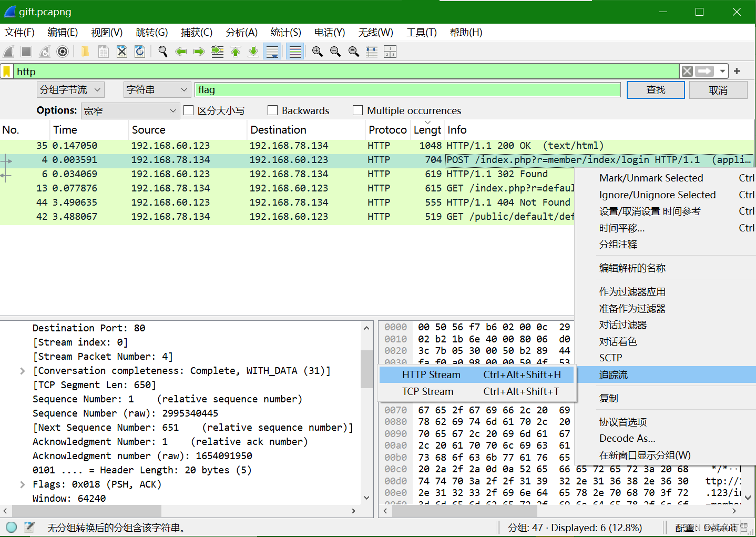
Task: Save the capture file icon
Action: tap(104, 52)
